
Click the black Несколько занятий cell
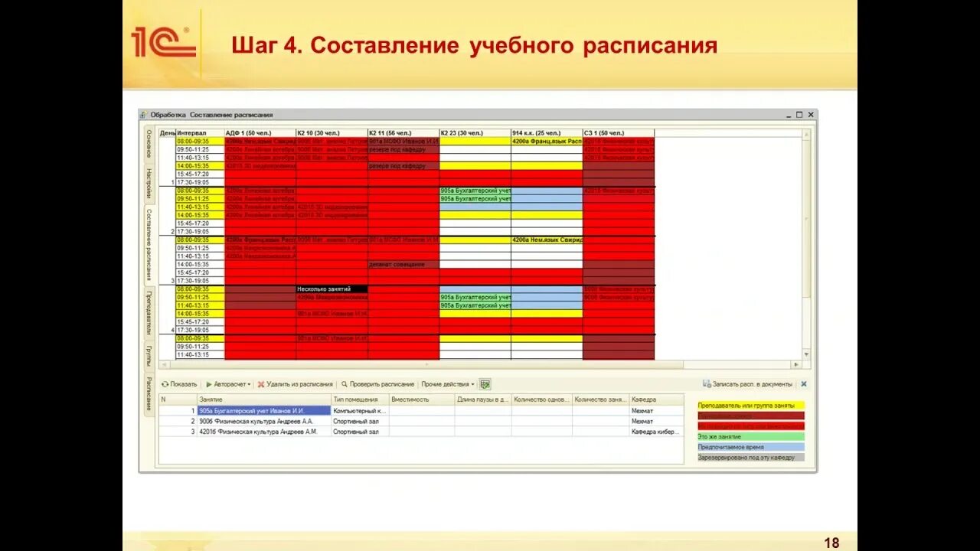332,289
